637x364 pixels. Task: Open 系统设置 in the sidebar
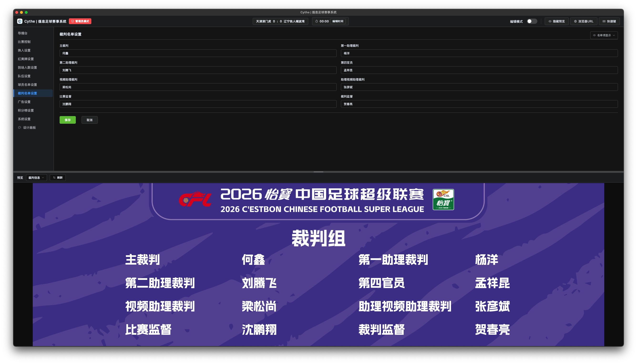tap(33, 119)
